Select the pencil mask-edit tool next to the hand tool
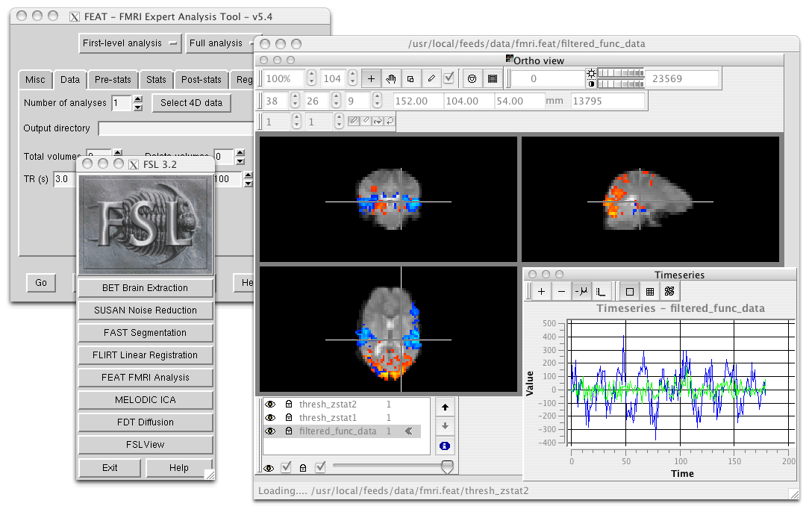The image size is (812, 509). pos(431,78)
